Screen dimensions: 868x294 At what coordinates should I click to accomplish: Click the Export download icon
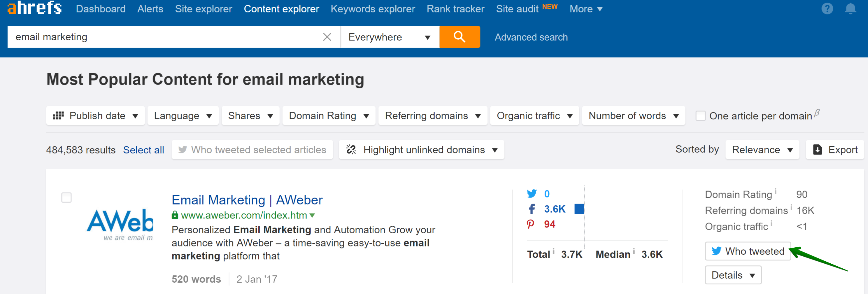[818, 149]
